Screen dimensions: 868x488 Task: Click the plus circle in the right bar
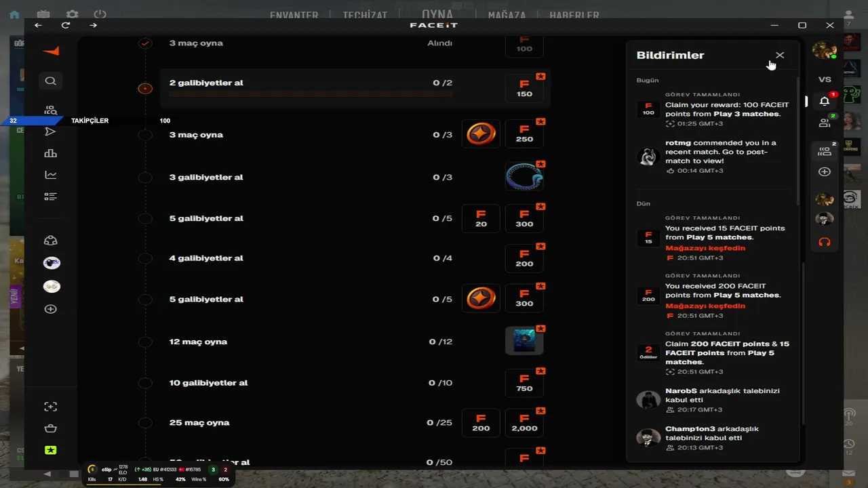825,172
